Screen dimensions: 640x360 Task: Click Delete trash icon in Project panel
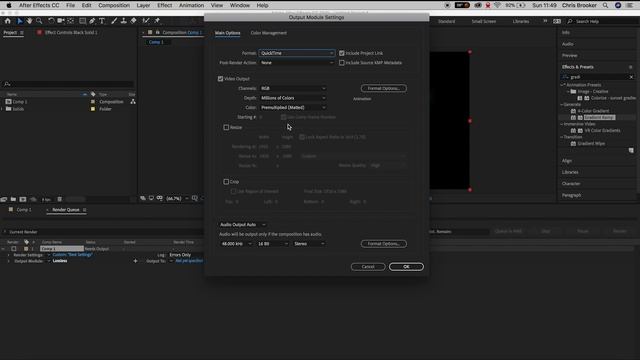(x=60, y=199)
